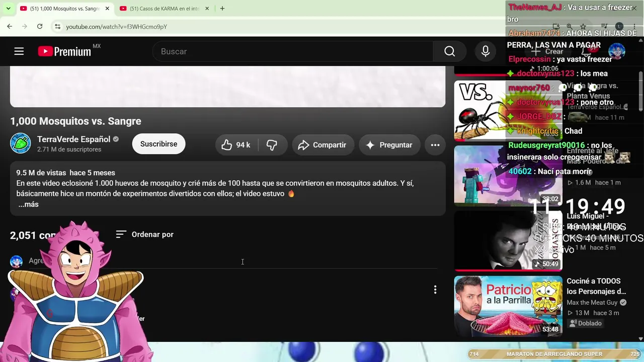Open the browser zoom indicator
This screenshot has width=644, height=362.
click(x=569, y=26)
